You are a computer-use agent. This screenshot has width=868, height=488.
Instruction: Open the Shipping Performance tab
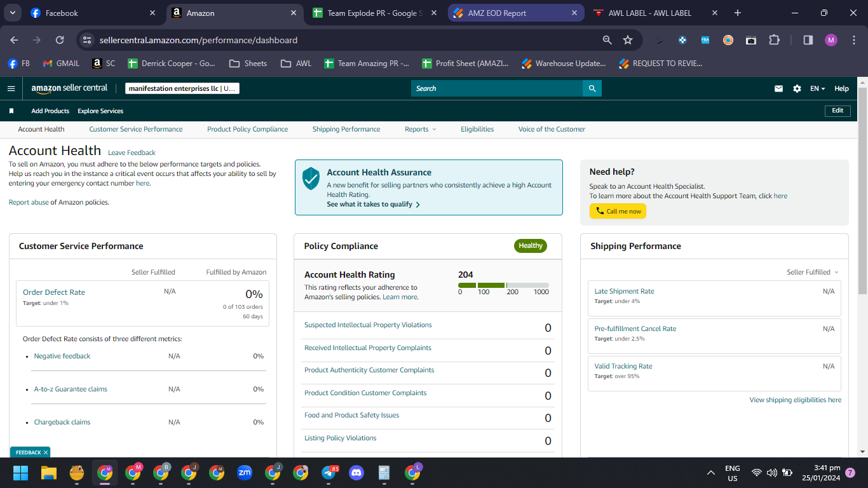click(346, 129)
